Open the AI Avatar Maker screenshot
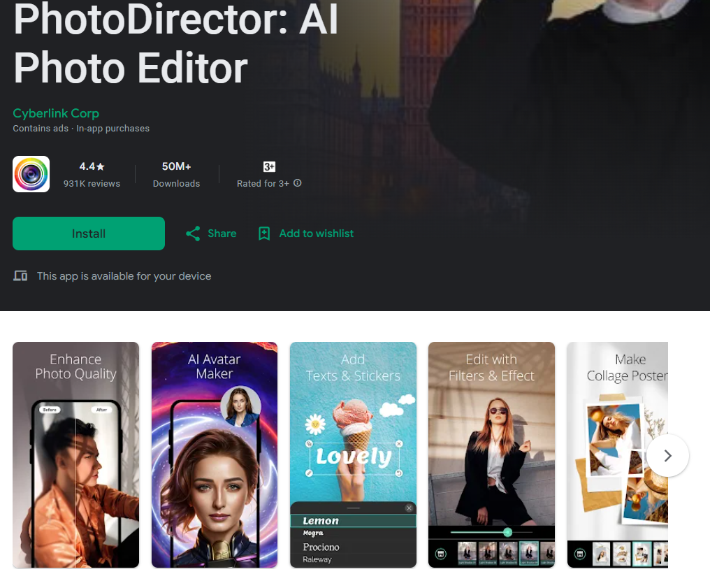The image size is (710, 588). [x=214, y=455]
